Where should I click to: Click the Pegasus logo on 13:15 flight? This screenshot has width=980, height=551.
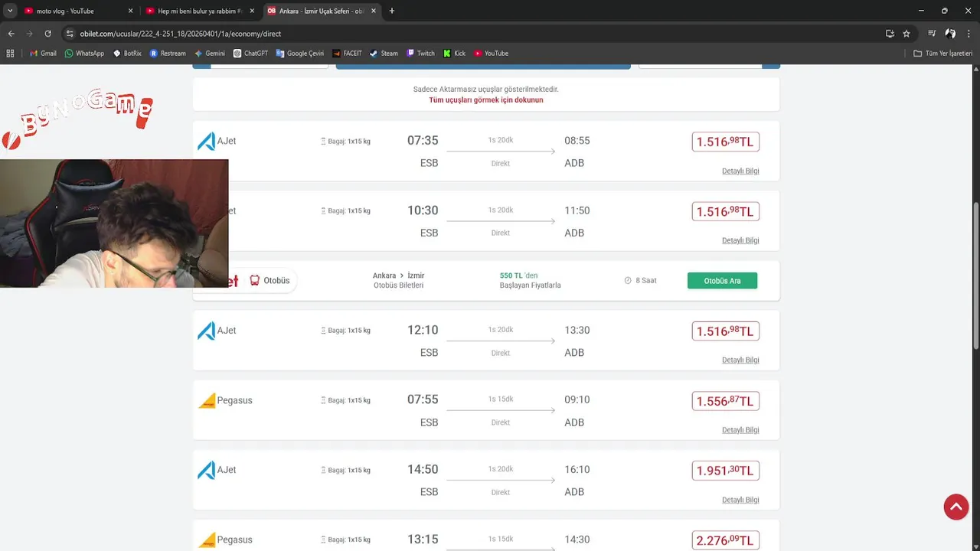pos(207,540)
